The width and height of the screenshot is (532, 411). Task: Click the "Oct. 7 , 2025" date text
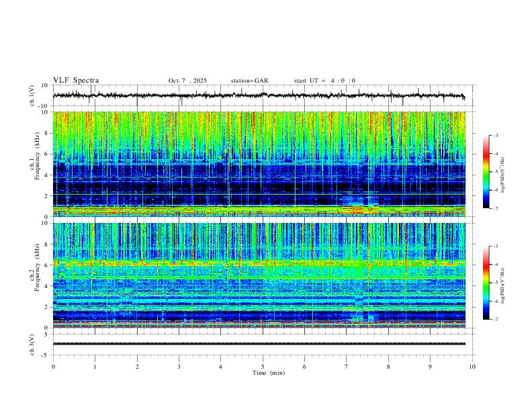pos(187,81)
